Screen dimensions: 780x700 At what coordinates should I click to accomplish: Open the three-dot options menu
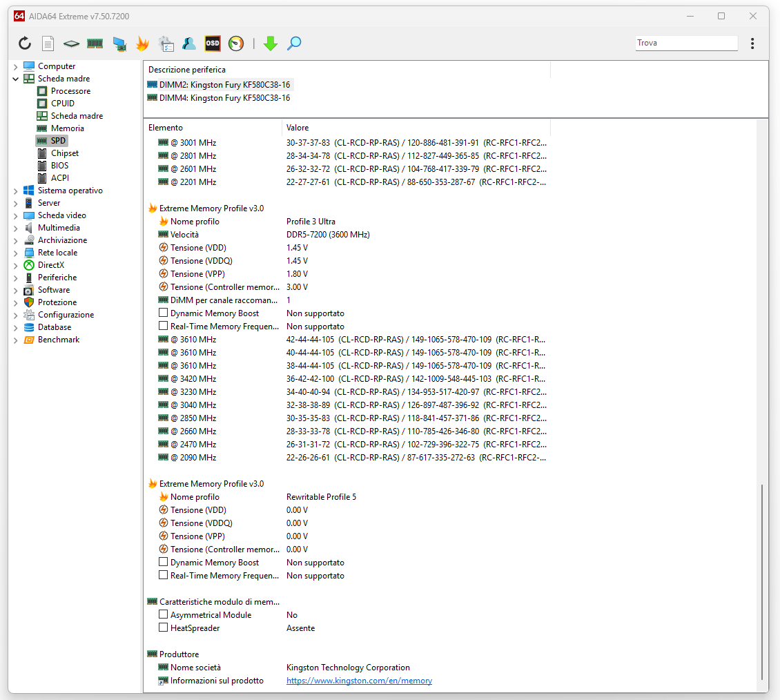[752, 43]
